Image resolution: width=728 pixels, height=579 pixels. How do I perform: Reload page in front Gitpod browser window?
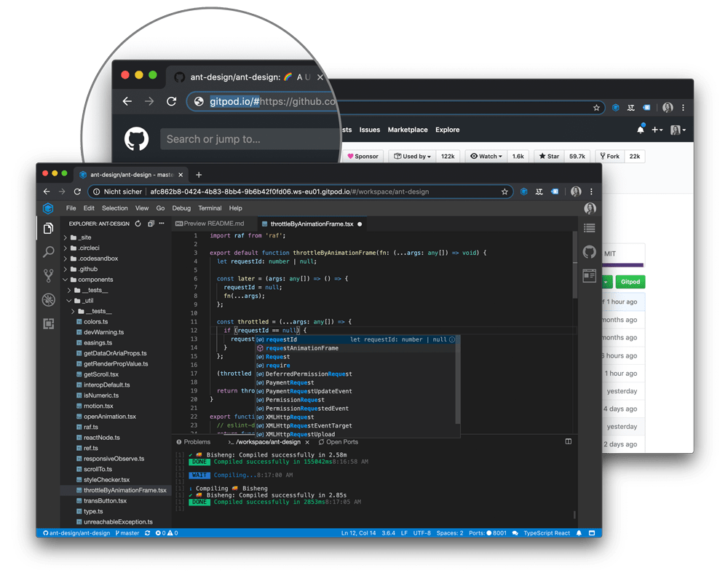(x=77, y=192)
